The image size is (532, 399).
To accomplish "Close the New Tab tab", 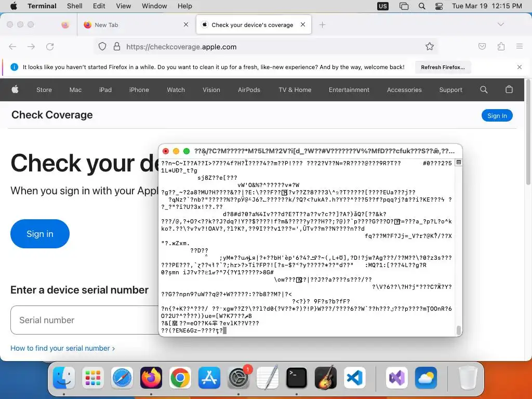I will [x=186, y=24].
